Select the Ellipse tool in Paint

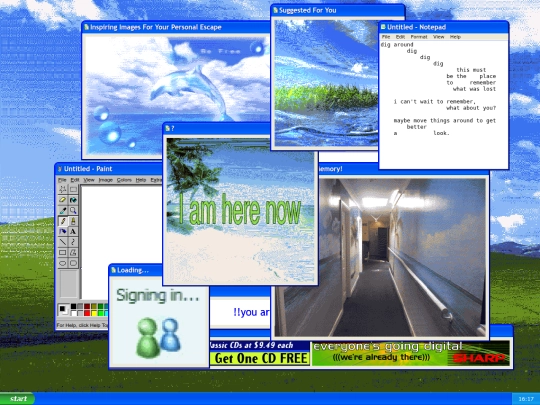coord(62,263)
